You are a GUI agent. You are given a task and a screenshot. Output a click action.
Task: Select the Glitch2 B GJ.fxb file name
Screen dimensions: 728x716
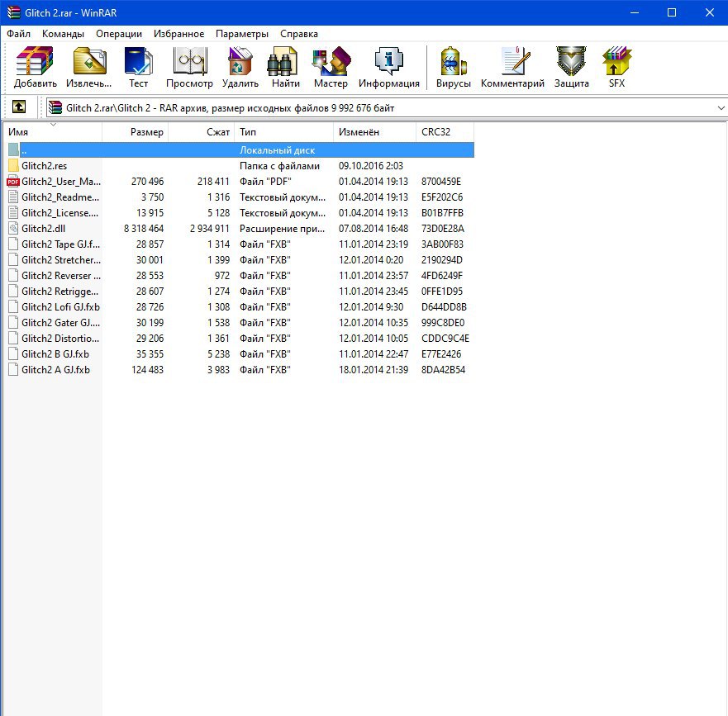(x=55, y=354)
